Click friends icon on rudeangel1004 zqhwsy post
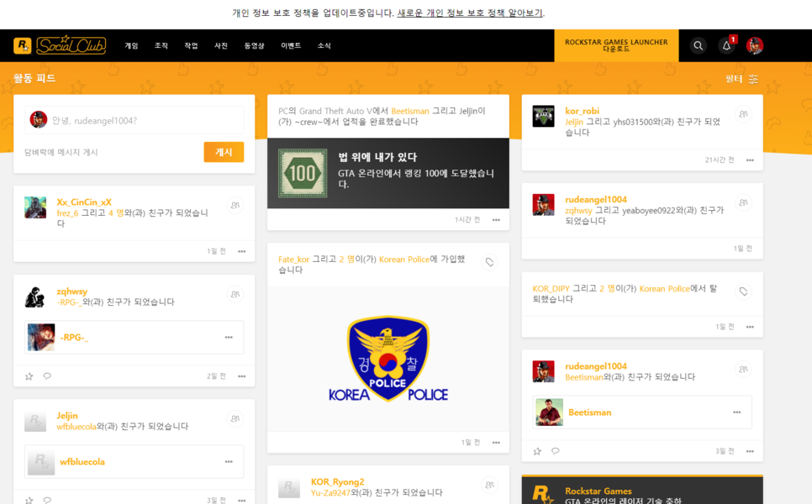812x504 pixels. [743, 202]
